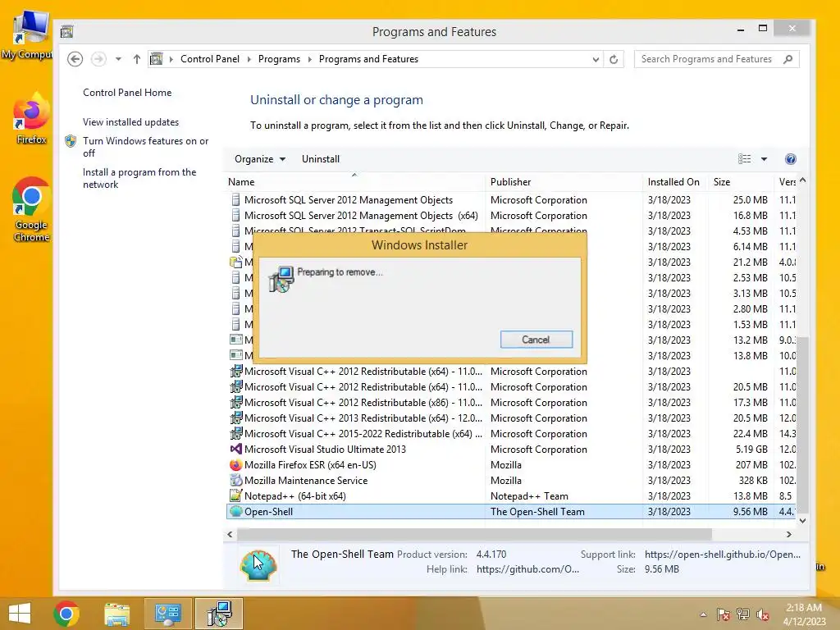Click the Programs breadcrumb
The width and height of the screenshot is (840, 630).
click(x=279, y=59)
